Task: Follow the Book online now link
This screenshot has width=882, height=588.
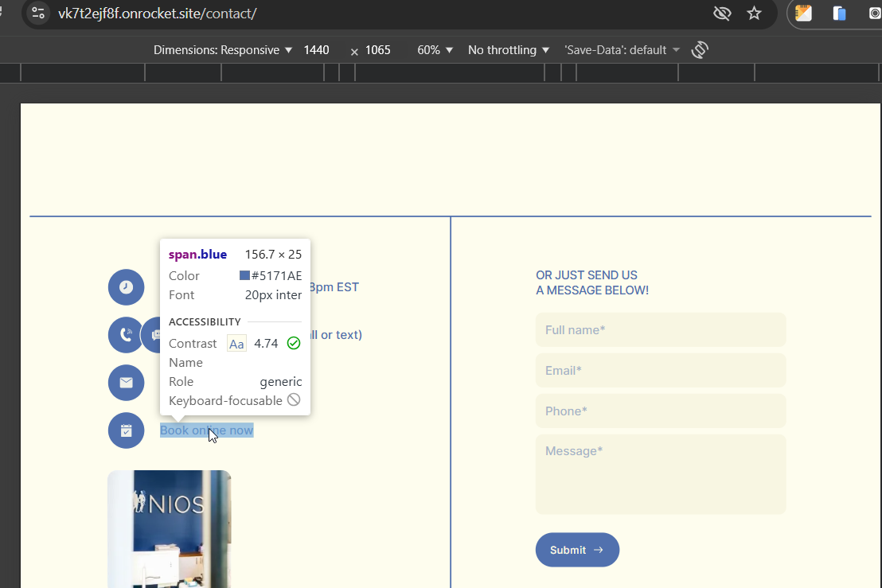Action: (206, 430)
